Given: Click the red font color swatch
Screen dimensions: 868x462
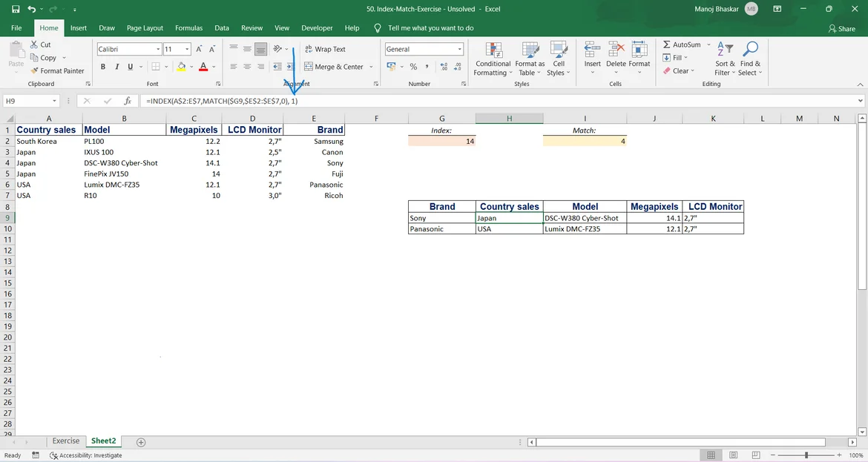Looking at the screenshot, I should click(203, 67).
